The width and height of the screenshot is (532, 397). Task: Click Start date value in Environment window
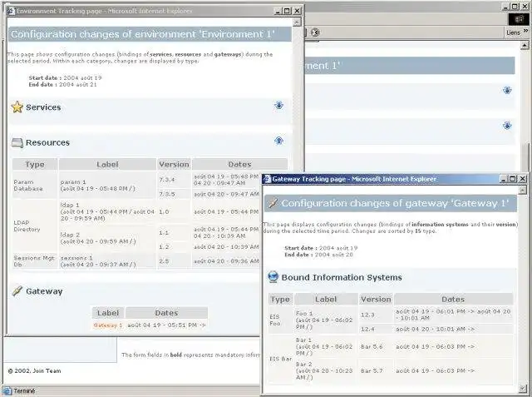[x=82, y=77]
